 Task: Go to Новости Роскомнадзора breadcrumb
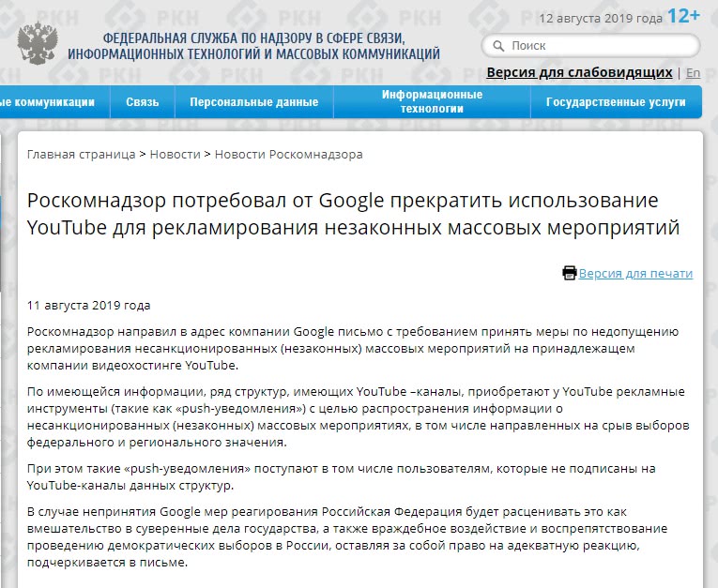point(288,154)
